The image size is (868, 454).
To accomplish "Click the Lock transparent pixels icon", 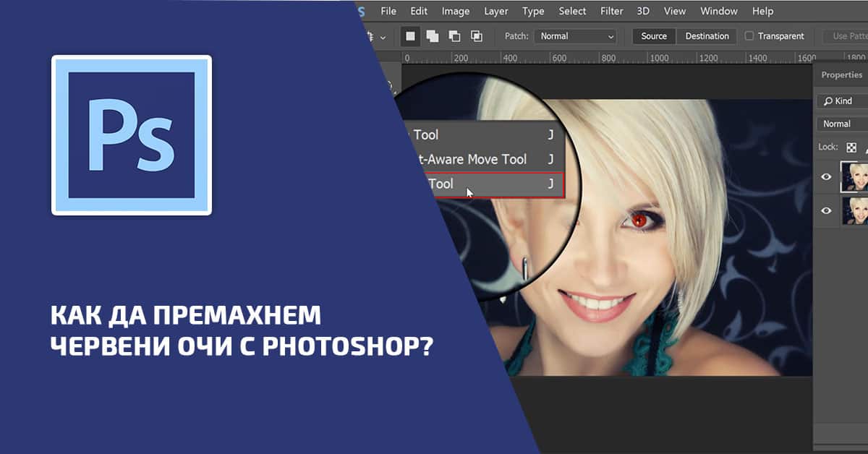I will [x=851, y=147].
